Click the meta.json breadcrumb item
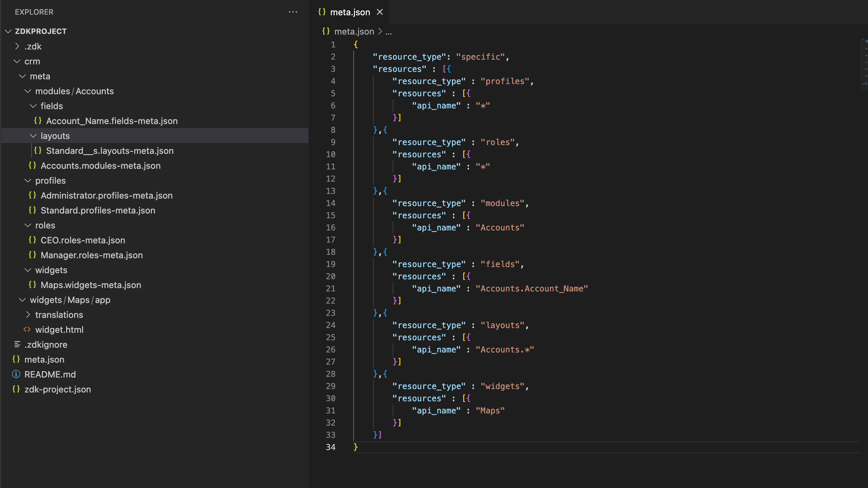 (x=354, y=31)
